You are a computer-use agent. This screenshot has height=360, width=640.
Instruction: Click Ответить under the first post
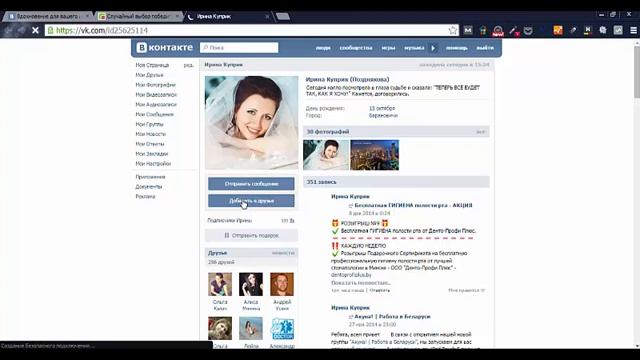[x=380, y=290]
